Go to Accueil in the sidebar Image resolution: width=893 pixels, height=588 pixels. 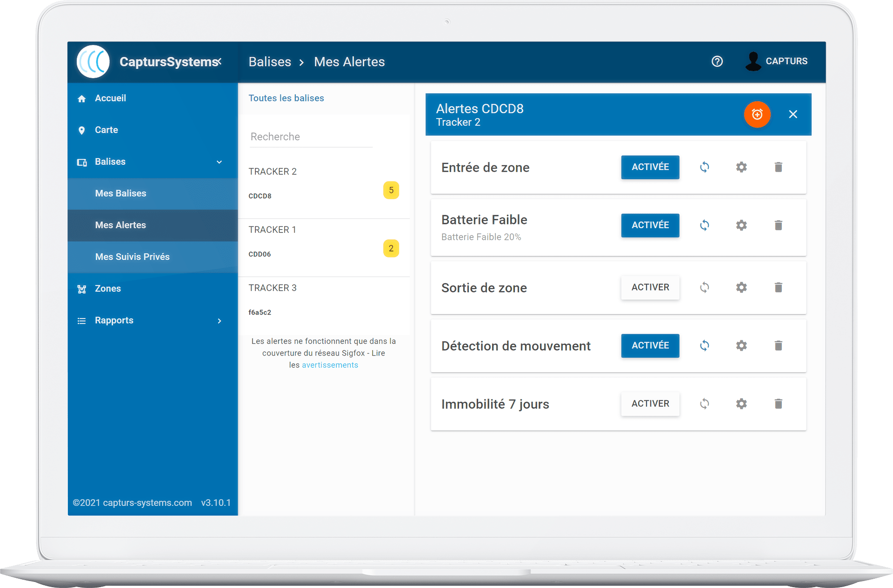(x=153, y=99)
